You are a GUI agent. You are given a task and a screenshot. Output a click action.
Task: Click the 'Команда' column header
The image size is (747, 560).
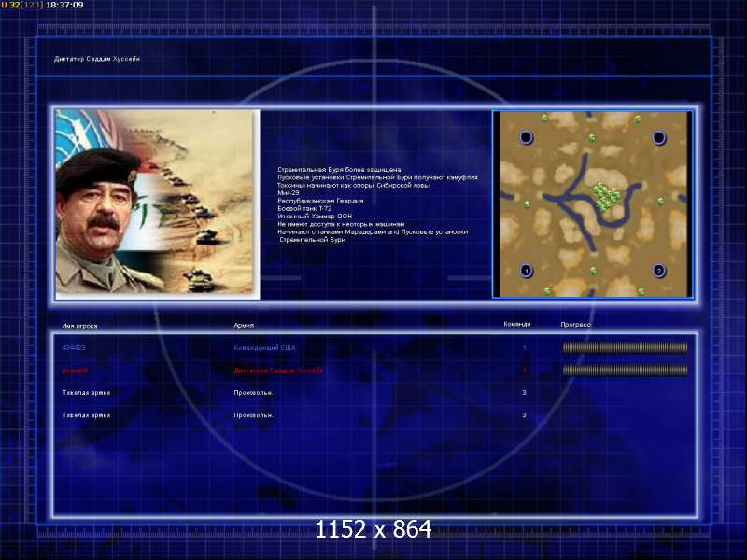coord(517,324)
